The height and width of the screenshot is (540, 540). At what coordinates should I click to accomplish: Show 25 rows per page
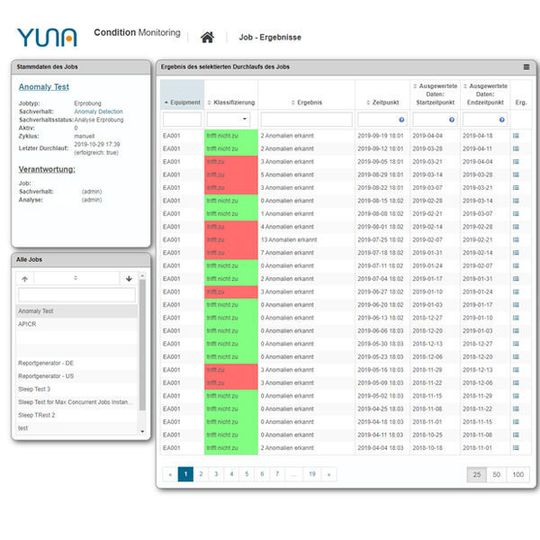[x=477, y=475]
